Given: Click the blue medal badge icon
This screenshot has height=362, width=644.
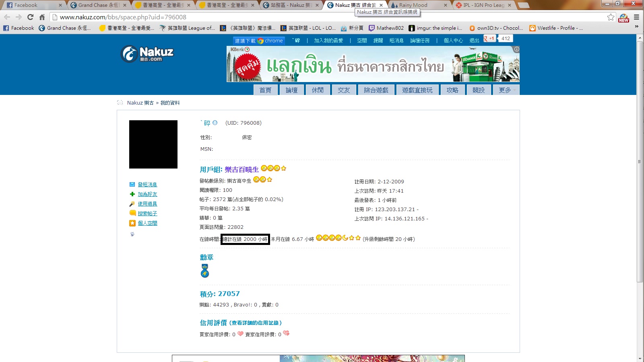Looking at the screenshot, I should (x=205, y=271).
